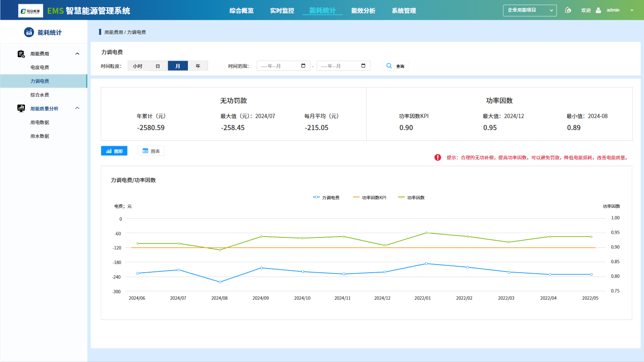The image size is (644, 362).
Task: Collapse the 用能费用 sidebar section
Action: tap(77, 54)
